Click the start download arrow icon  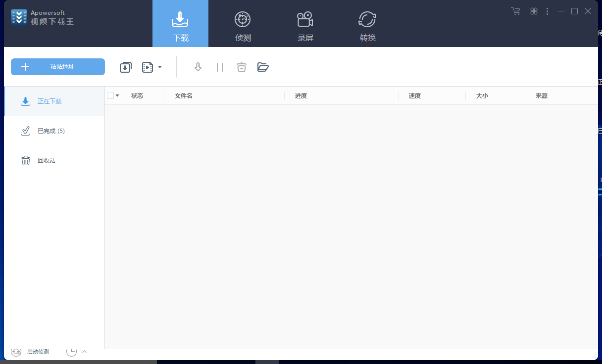tap(198, 67)
